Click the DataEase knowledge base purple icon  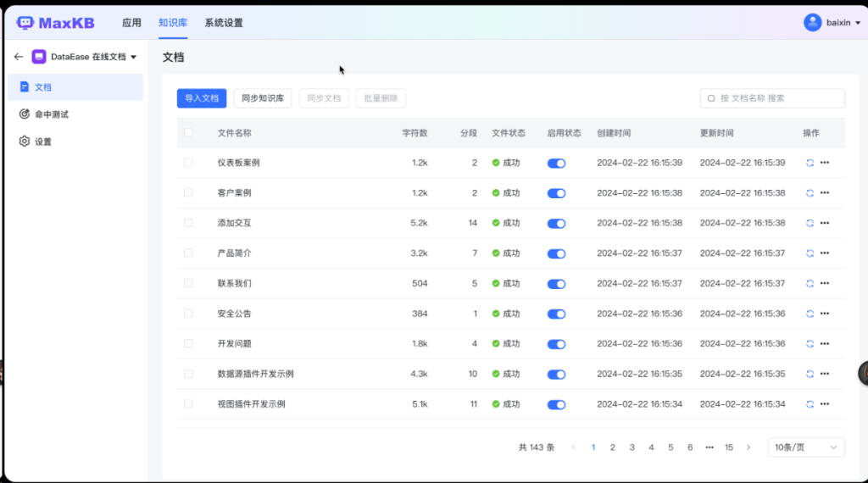click(39, 57)
